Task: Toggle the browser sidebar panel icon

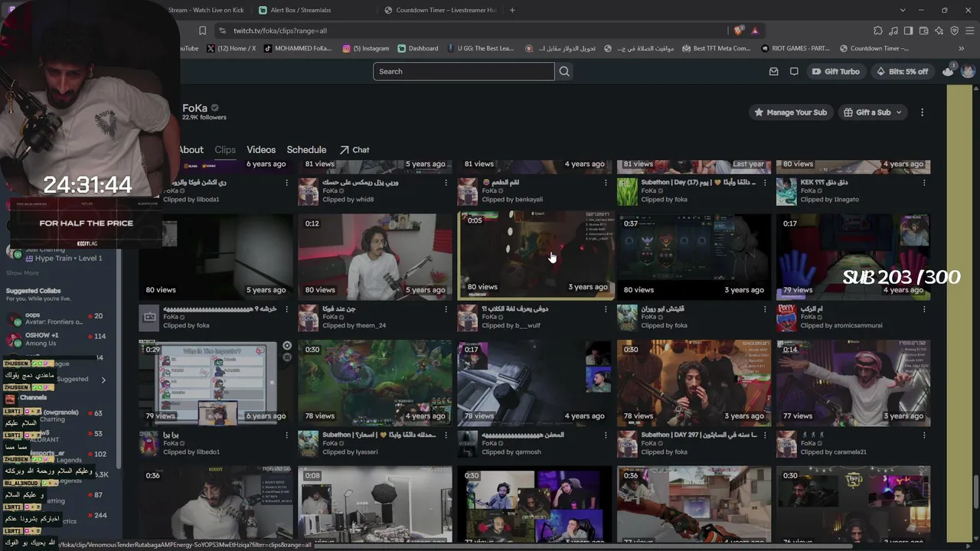Action: (x=908, y=31)
